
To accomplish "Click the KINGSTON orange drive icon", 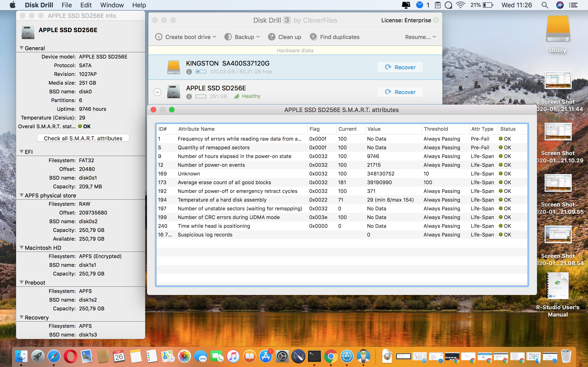I will (x=173, y=67).
